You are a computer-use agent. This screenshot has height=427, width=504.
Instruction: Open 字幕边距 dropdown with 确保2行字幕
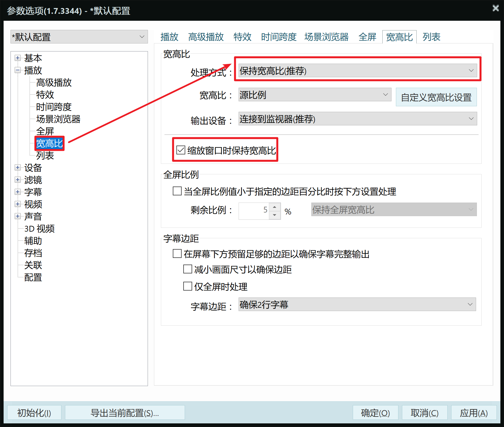pos(357,304)
